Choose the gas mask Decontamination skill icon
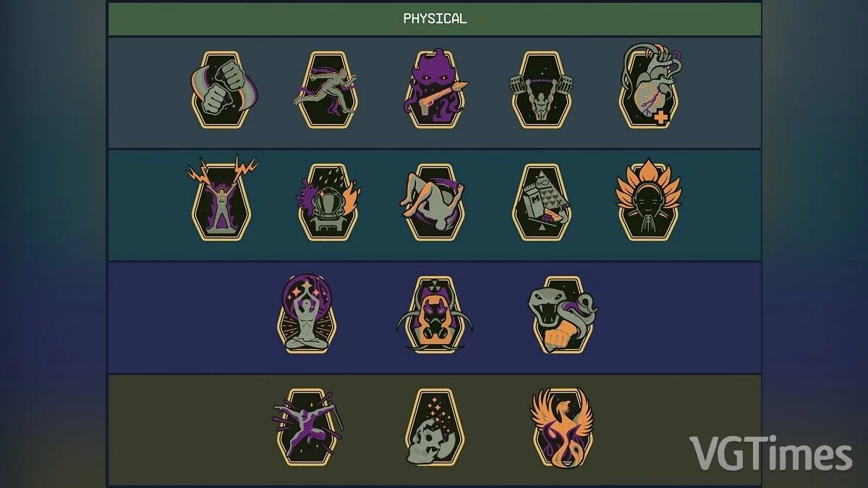This screenshot has width=868, height=488. coord(435,314)
